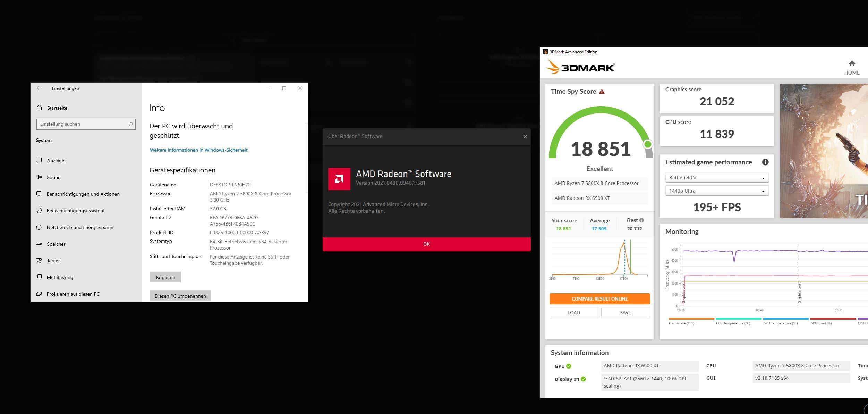Go to Startseite in settings
The width and height of the screenshot is (868, 414).
pos(57,108)
